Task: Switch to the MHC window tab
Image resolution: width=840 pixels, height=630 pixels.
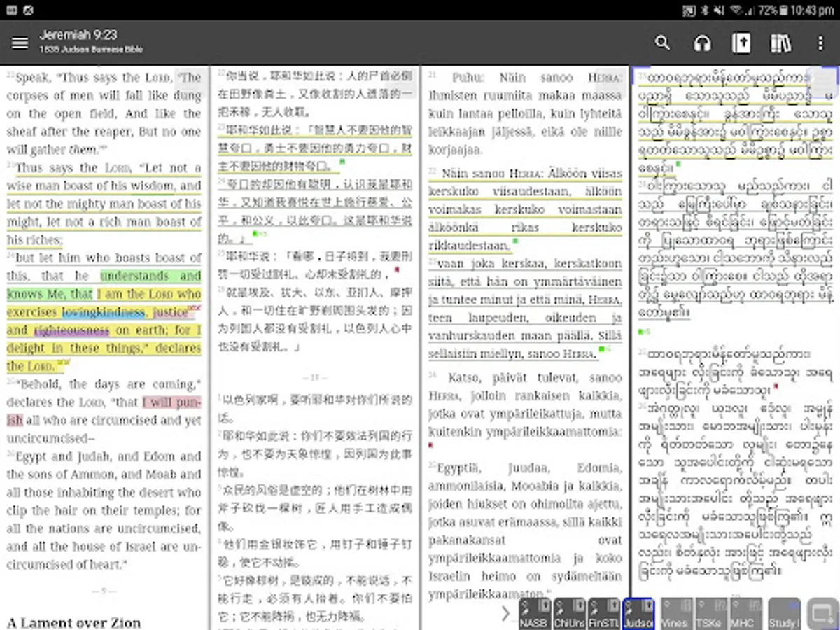Action: click(745, 614)
